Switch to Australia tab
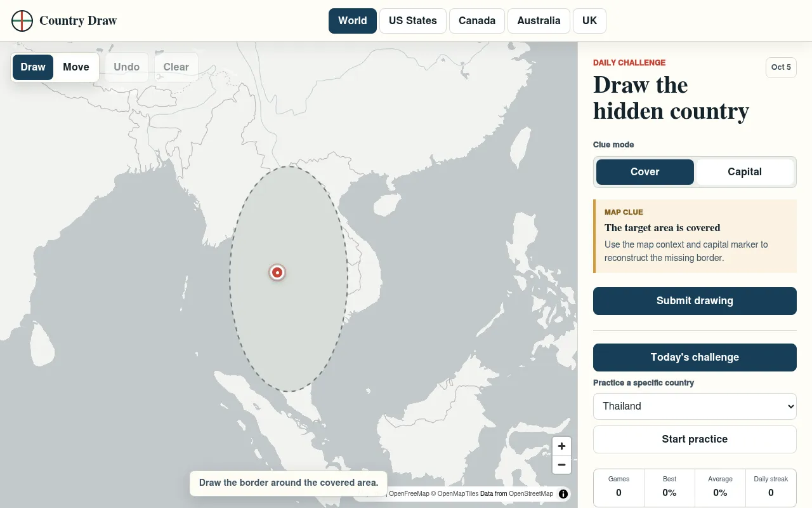Viewport: 812px width, 508px height. [539, 21]
